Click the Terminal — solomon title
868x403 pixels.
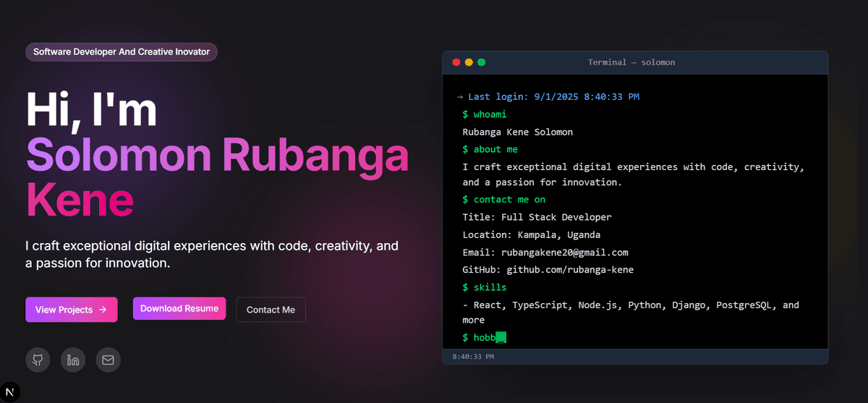[631, 62]
